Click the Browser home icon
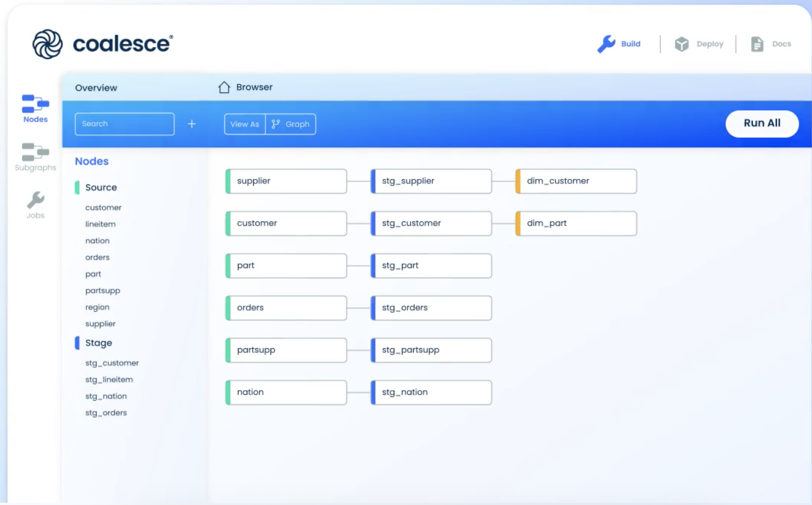 pyautogui.click(x=224, y=87)
